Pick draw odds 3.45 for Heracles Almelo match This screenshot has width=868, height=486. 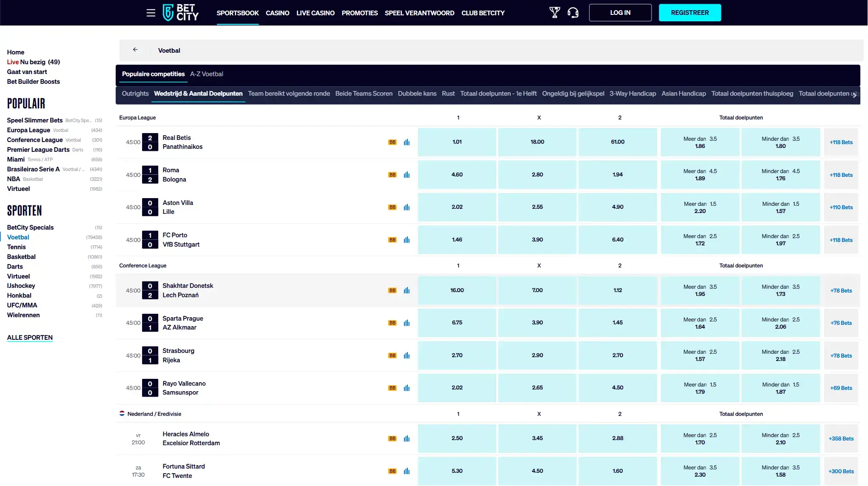[x=537, y=438]
